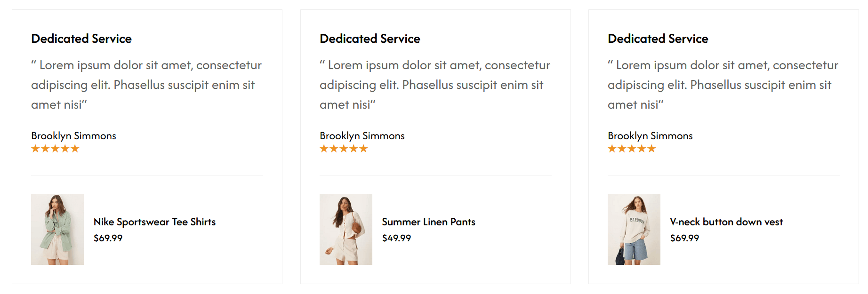Click Dedicated Service heading in third card

[658, 39]
